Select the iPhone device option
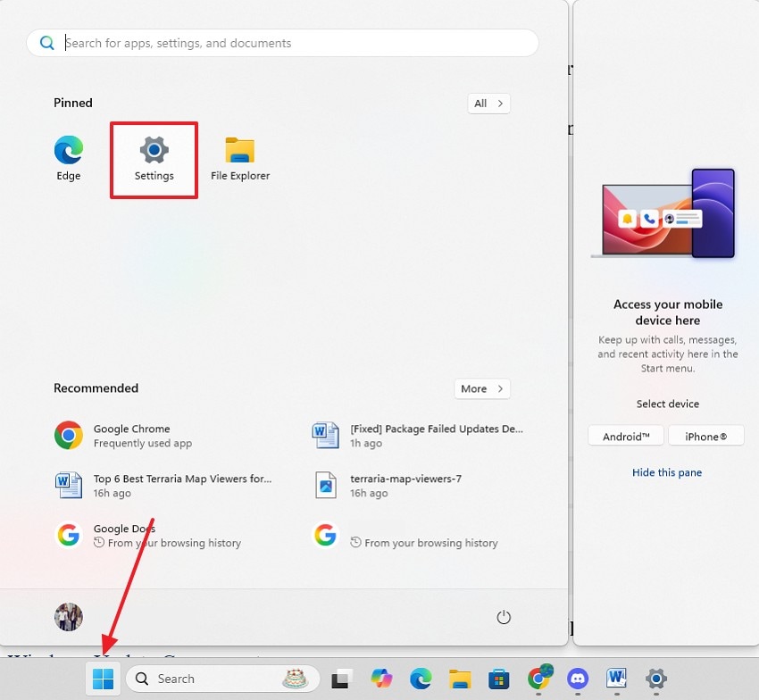The image size is (759, 700). [706, 436]
